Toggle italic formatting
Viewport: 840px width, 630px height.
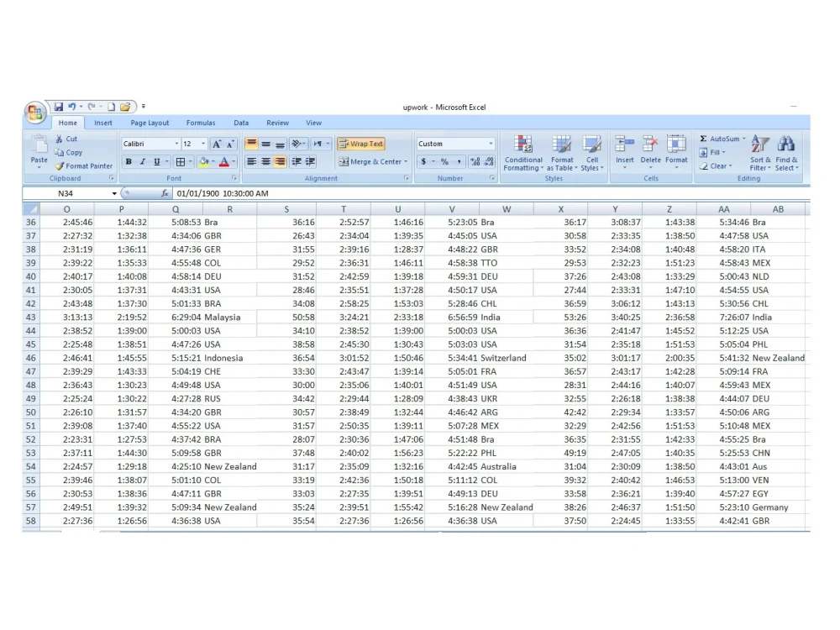tap(143, 162)
